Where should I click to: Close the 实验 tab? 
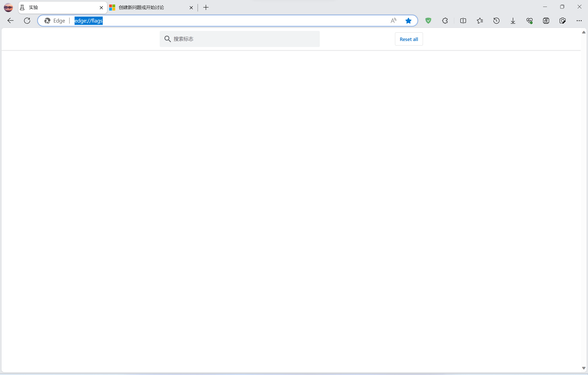point(101,8)
